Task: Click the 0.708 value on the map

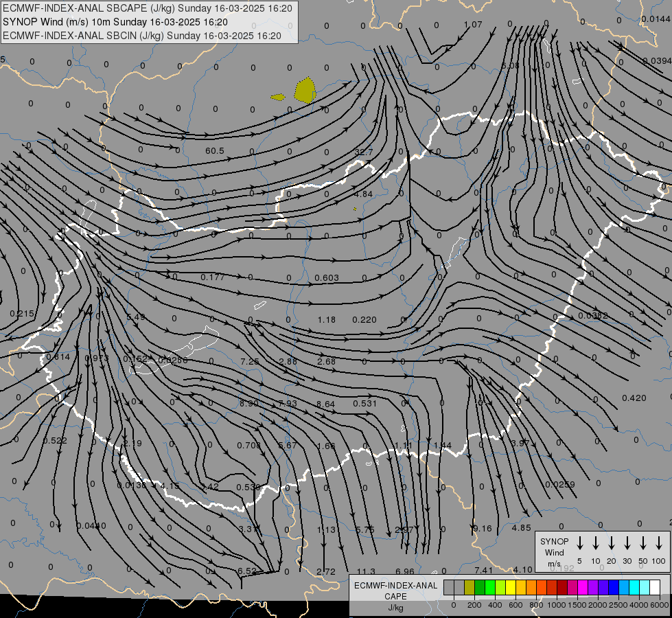Action: (249, 446)
